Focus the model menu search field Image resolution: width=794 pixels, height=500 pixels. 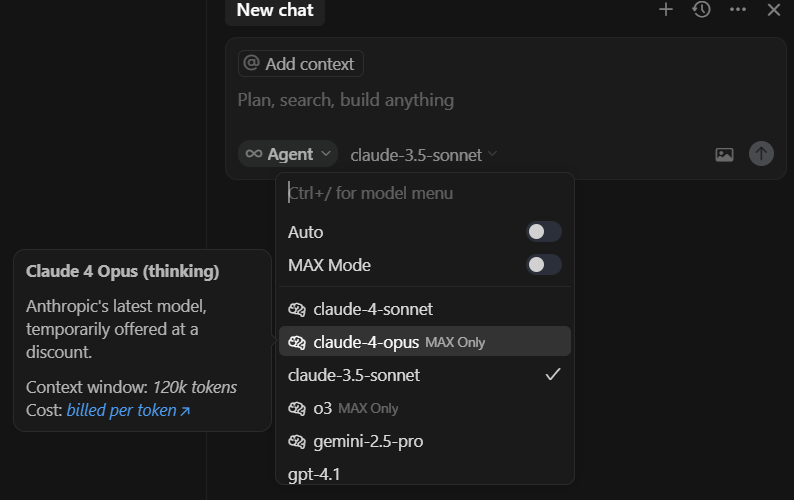[x=425, y=193]
